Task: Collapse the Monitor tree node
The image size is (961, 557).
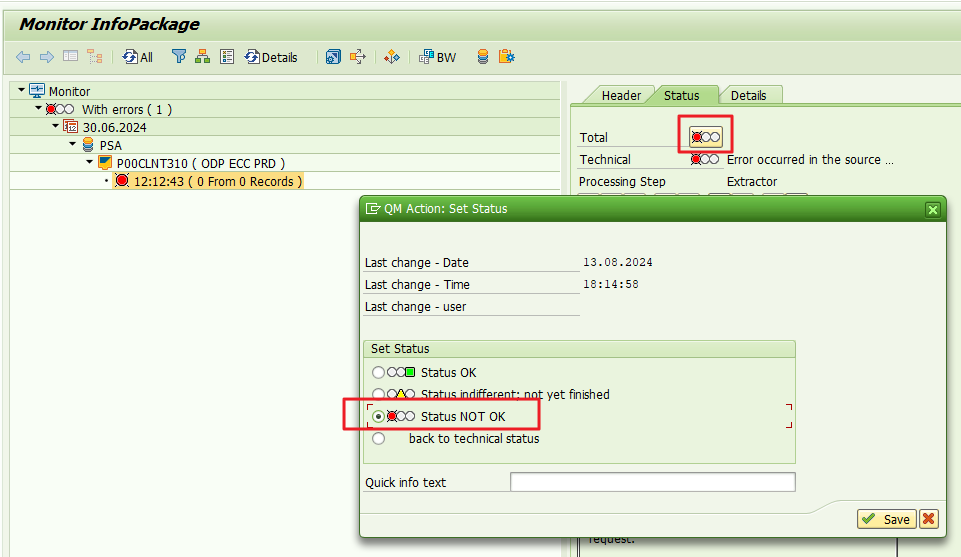Action: [21, 90]
